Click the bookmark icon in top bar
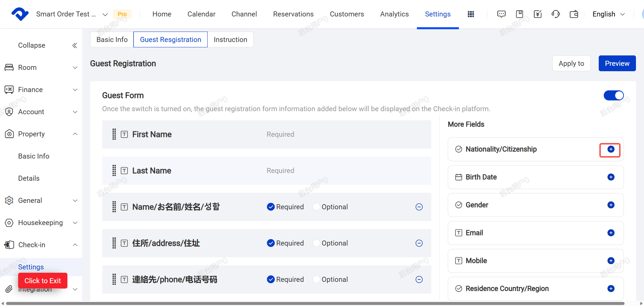 (x=520, y=14)
